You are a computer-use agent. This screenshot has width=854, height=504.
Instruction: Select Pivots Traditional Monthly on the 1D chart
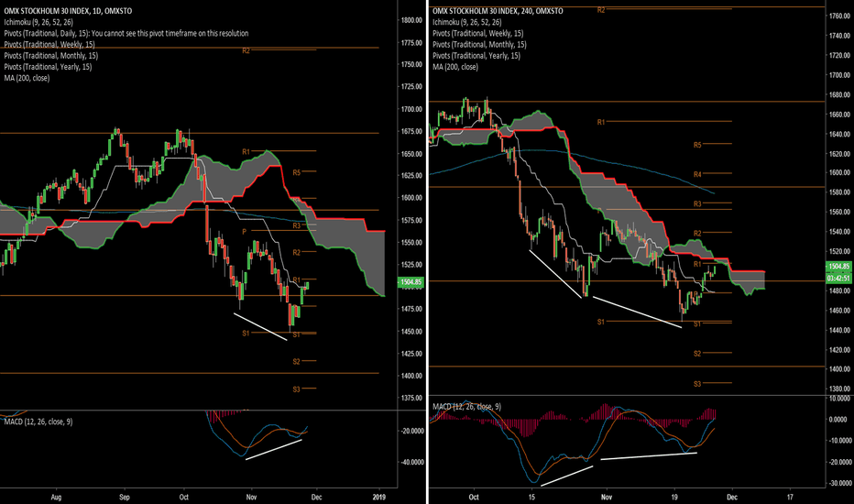point(50,56)
